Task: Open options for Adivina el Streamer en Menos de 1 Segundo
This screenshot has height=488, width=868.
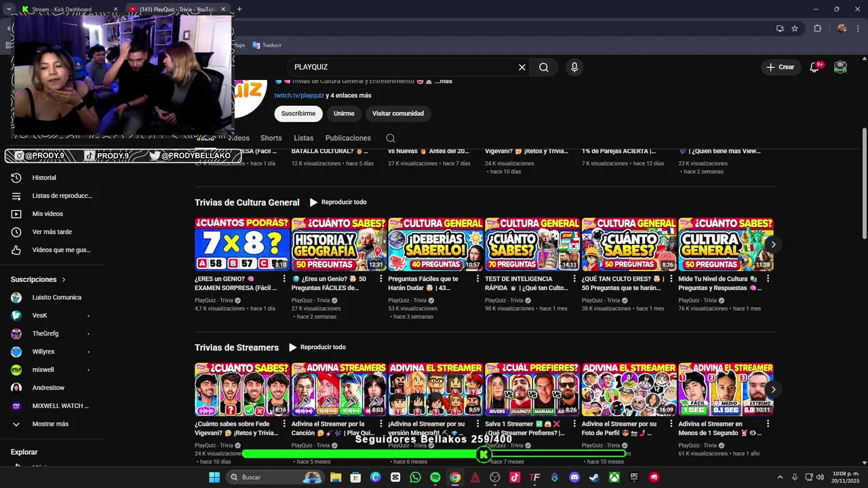Action: tap(768, 424)
